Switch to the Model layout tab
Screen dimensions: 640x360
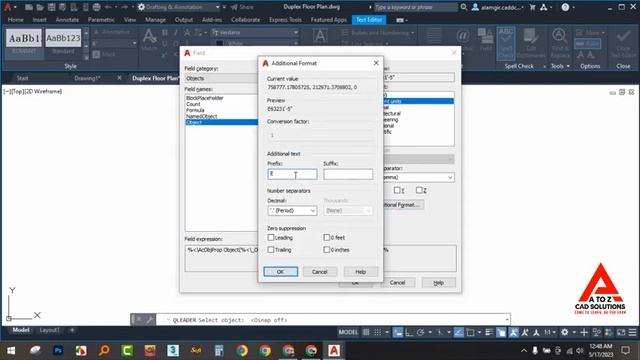click(21, 330)
